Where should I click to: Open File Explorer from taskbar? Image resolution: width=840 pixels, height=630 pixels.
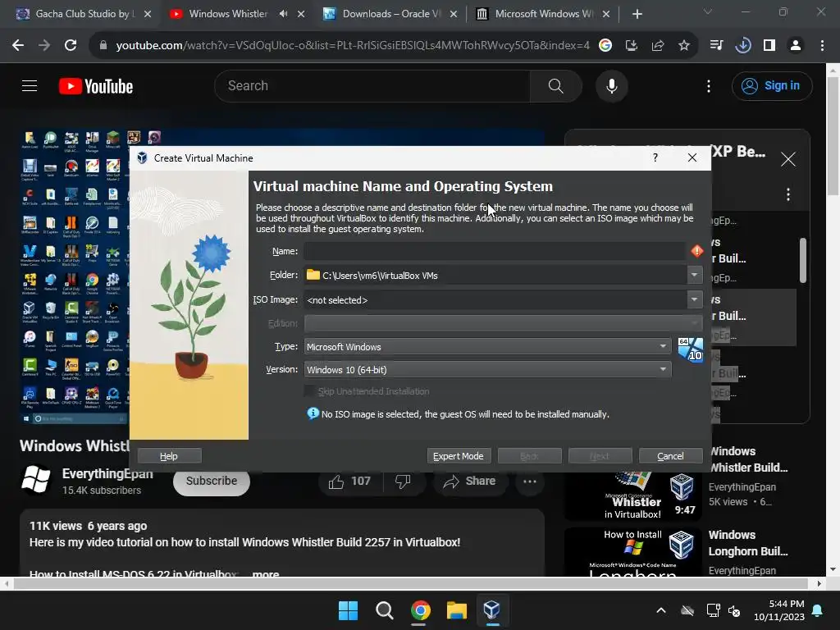[x=456, y=610]
